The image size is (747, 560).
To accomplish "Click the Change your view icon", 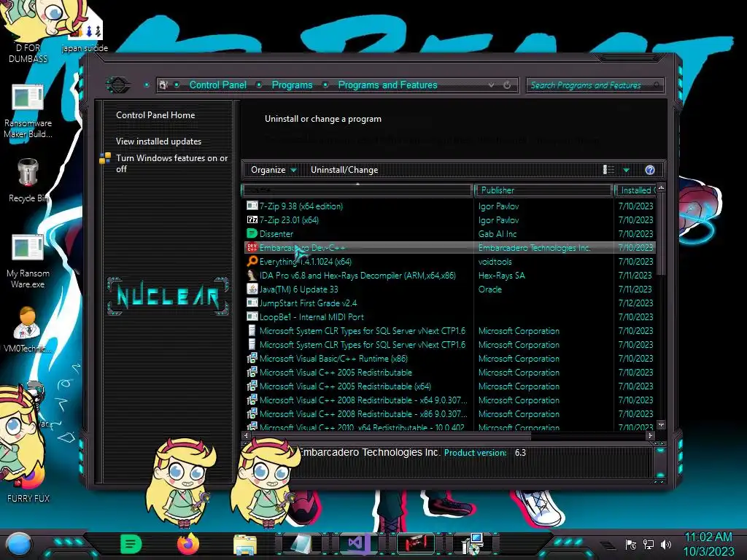I will click(608, 170).
